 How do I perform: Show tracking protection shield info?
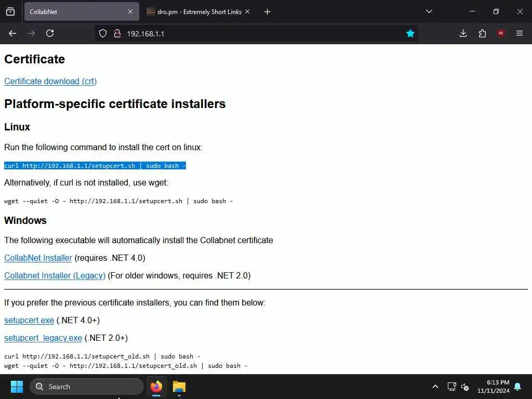coord(103,33)
